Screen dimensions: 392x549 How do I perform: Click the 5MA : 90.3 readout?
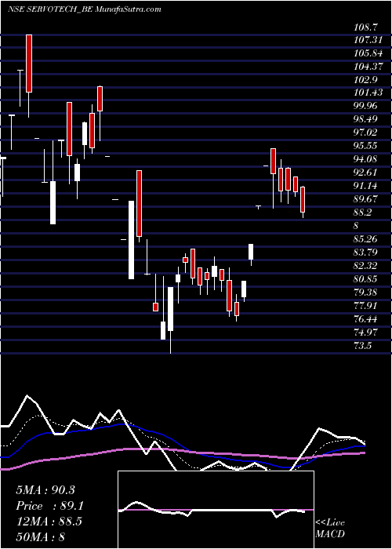click(x=45, y=490)
